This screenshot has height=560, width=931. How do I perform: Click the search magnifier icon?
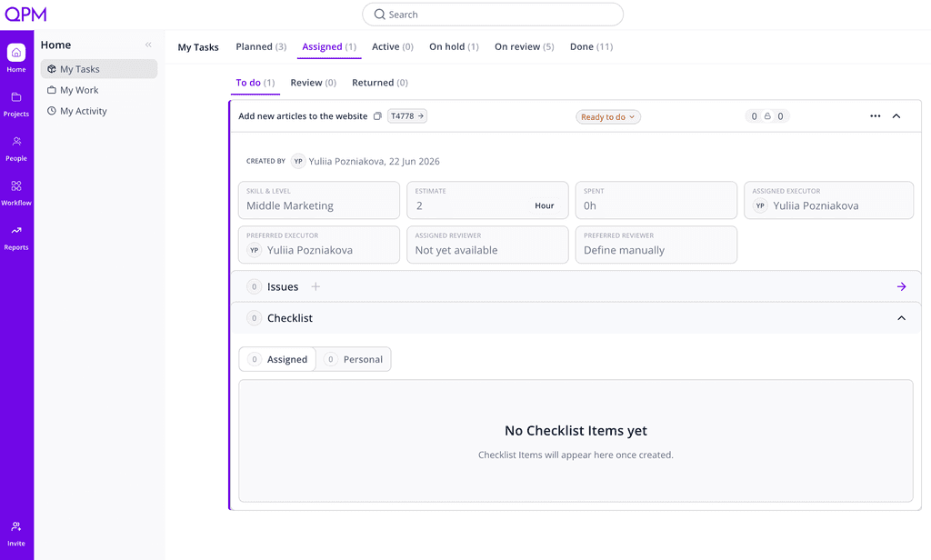379,15
